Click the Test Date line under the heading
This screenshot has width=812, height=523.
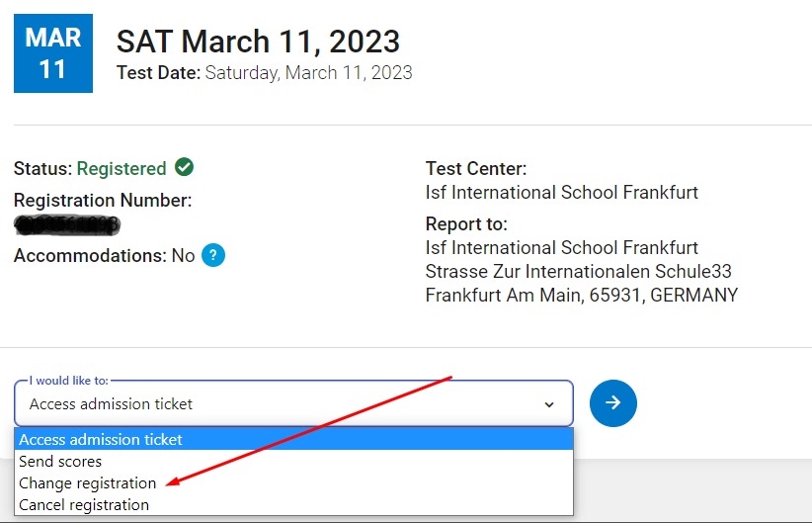coord(264,72)
